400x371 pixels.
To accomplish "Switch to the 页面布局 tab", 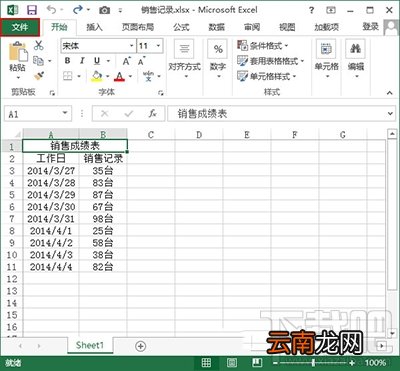I will click(138, 27).
